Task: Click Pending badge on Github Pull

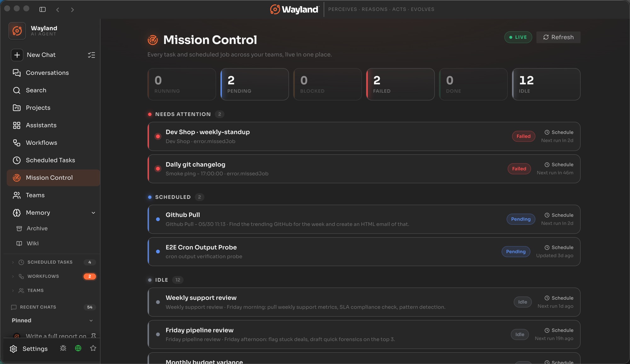Action: click(521, 219)
